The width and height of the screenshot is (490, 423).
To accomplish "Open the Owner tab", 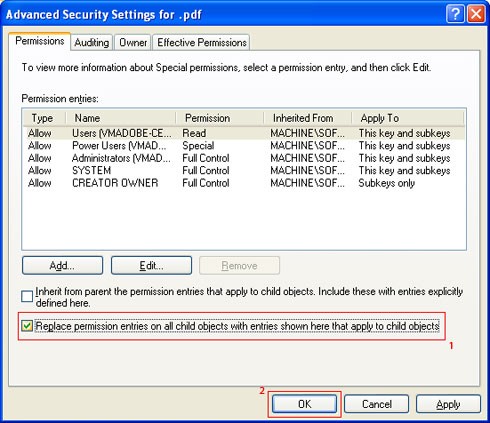I will click(x=133, y=43).
